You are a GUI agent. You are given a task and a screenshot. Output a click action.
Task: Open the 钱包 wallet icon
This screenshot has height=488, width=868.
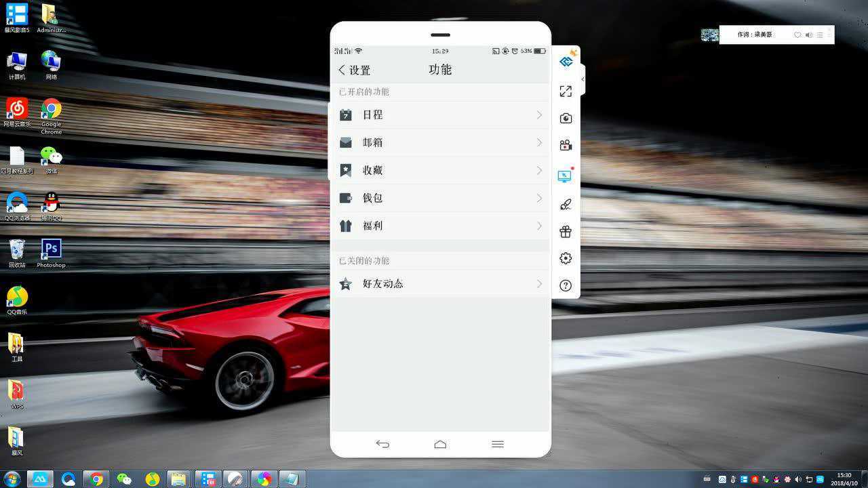[x=346, y=197]
